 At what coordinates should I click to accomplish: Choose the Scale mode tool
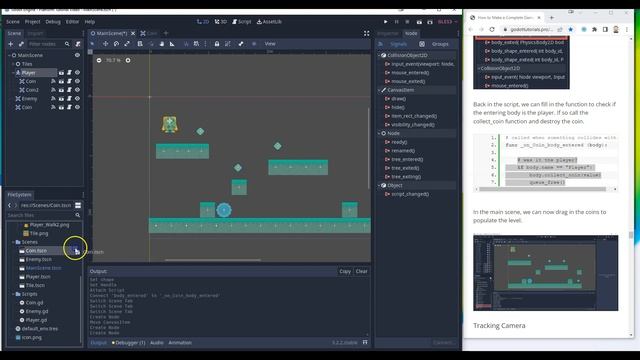tap(127, 44)
